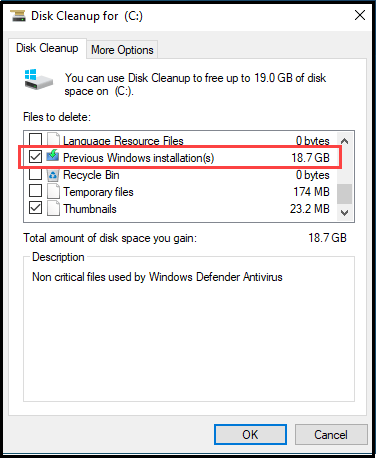The image size is (376, 458).
Task: Click the Disk Cleanup title bar icon
Action: point(18,16)
